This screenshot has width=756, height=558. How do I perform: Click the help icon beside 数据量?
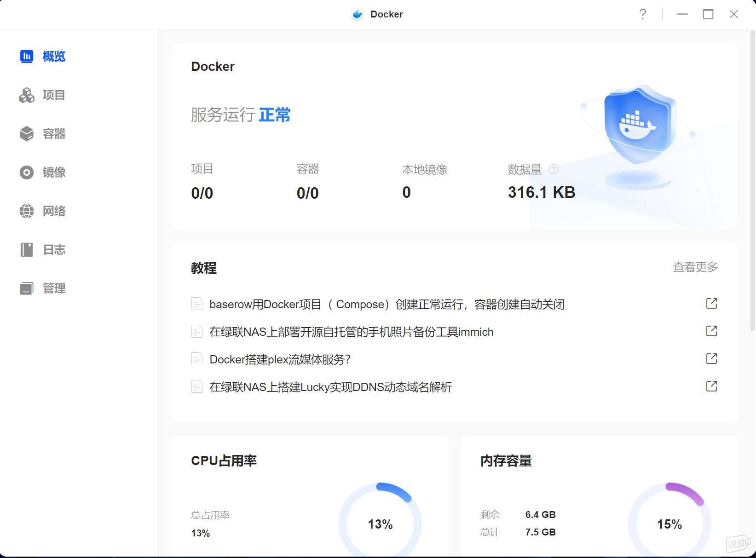click(554, 169)
